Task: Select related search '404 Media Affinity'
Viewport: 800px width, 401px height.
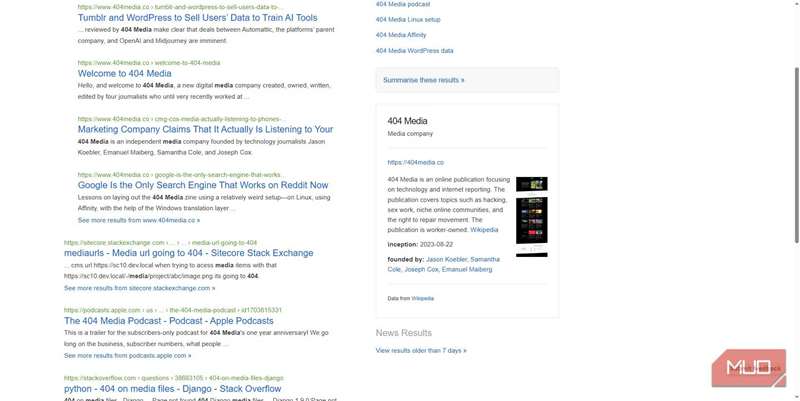Action: point(401,35)
